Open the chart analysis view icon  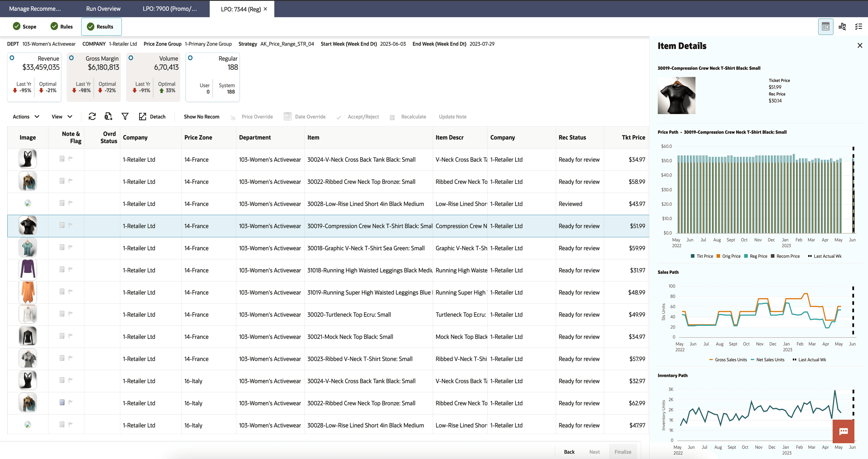click(842, 27)
